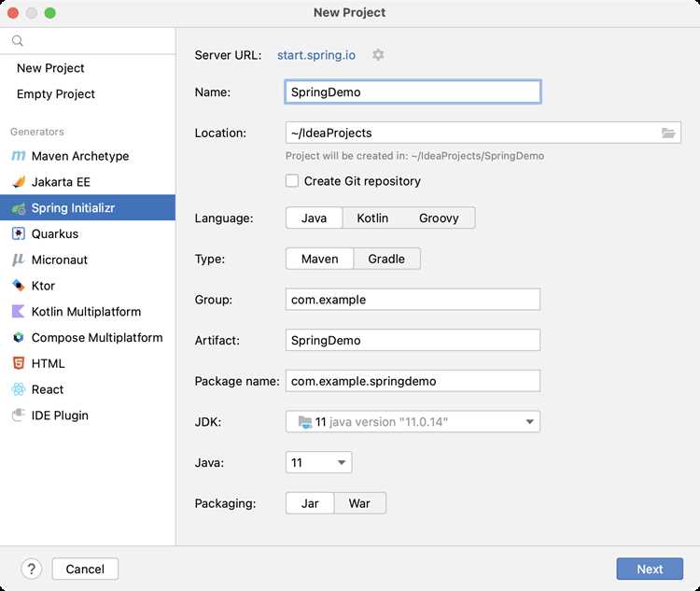The image size is (700, 591).
Task: Choose Gradle project type
Action: point(386,259)
